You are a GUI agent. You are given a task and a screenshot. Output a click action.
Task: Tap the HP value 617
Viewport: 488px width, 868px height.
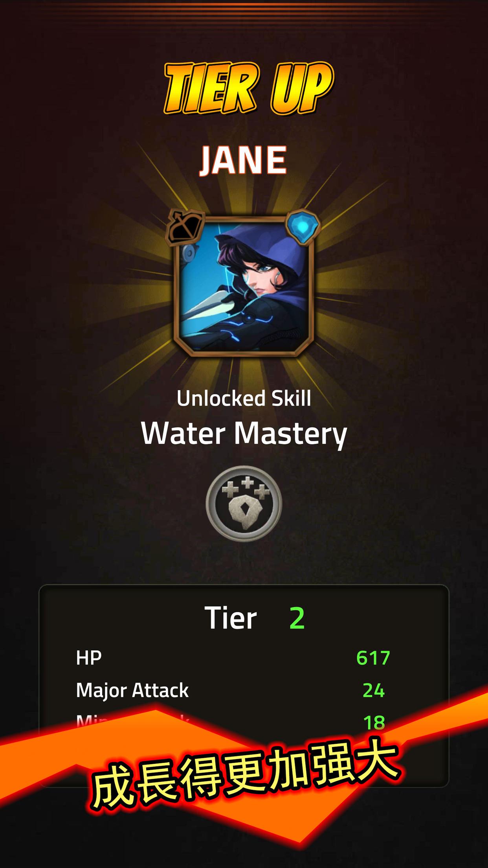[373, 658]
